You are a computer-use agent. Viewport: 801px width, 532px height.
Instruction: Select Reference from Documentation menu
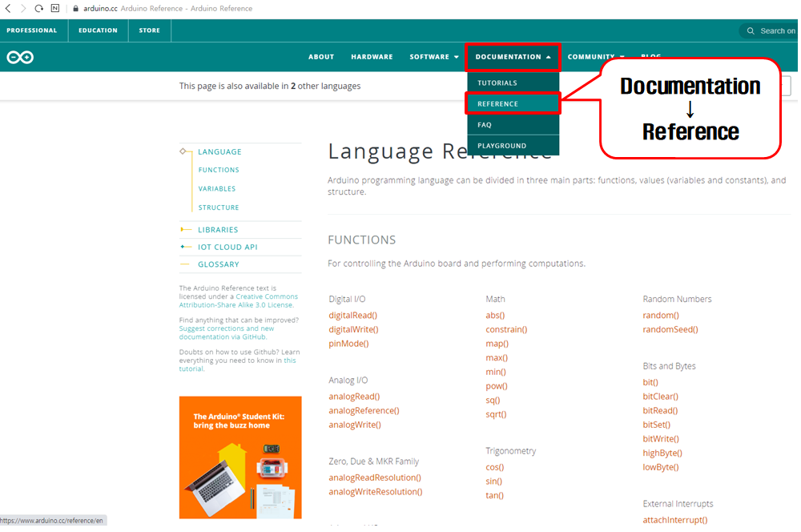point(513,103)
